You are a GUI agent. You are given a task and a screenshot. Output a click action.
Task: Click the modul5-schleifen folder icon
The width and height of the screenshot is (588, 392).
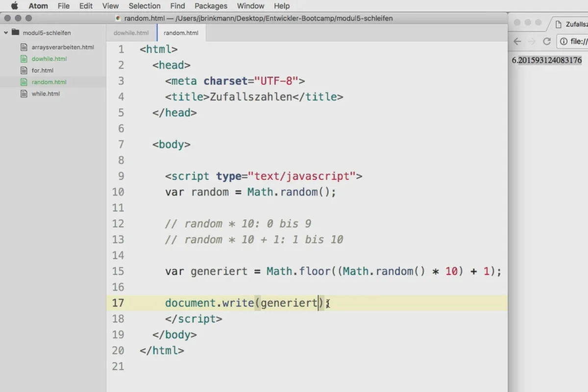coord(15,33)
